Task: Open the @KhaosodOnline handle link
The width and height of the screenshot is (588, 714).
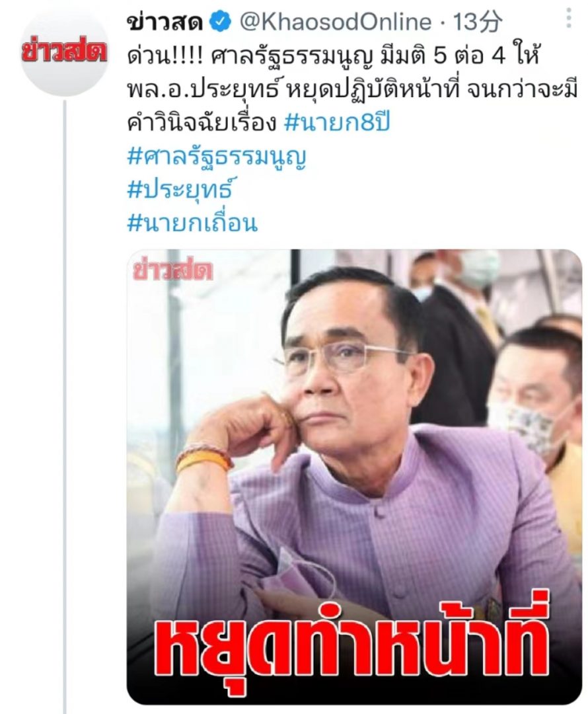Action: pyautogui.click(x=335, y=22)
